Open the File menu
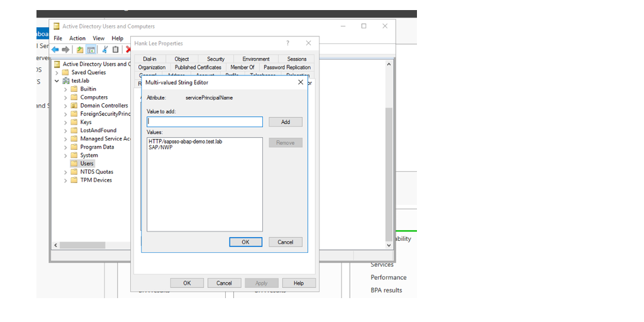 (58, 38)
